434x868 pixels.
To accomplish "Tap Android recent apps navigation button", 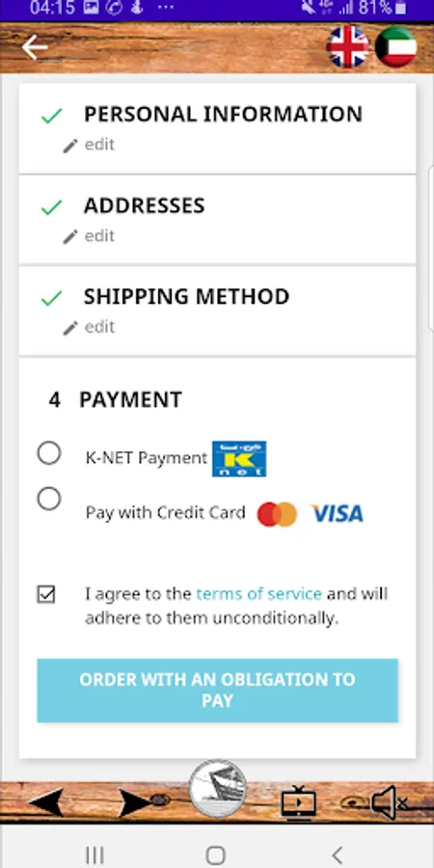I will click(x=95, y=855).
